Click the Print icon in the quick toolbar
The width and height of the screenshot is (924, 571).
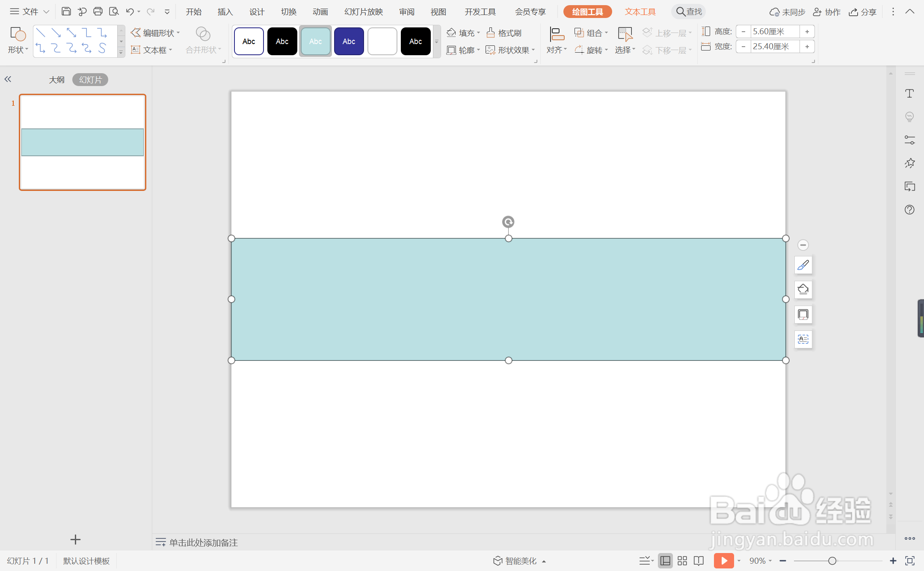coord(98,12)
